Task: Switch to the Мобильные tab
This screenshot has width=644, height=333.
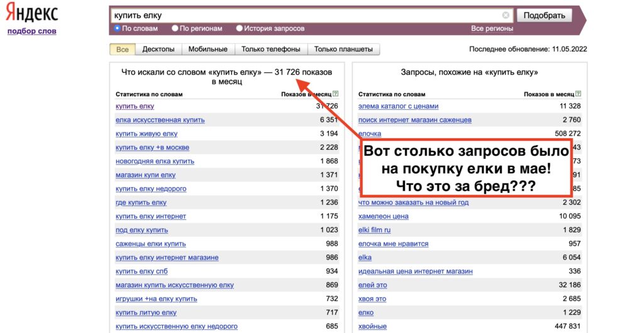Action: (x=208, y=49)
